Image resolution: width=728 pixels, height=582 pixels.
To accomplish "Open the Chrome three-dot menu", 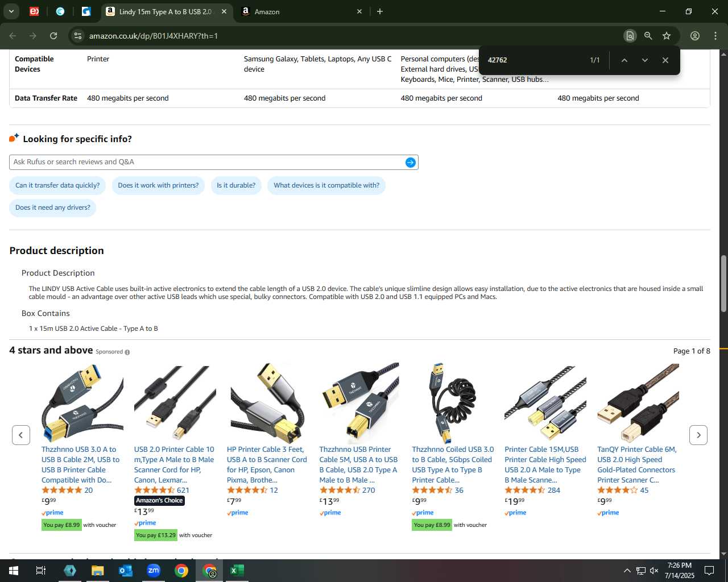I will (715, 36).
